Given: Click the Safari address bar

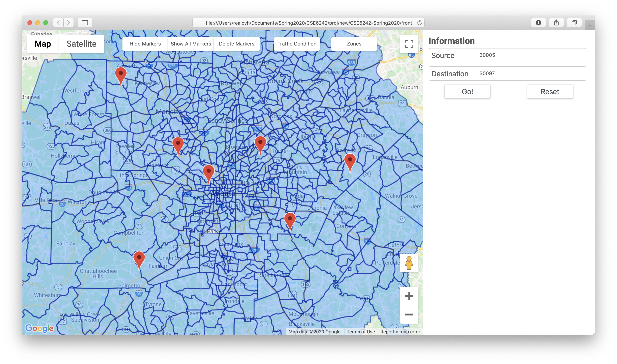Looking at the screenshot, I should [x=309, y=23].
